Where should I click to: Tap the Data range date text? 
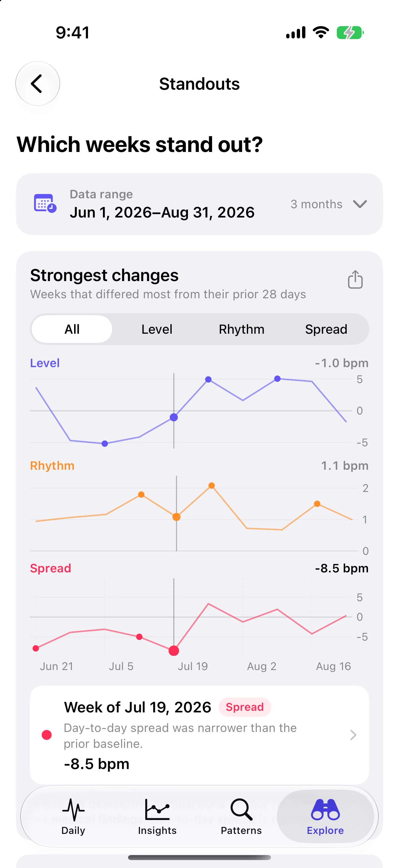[x=162, y=212]
